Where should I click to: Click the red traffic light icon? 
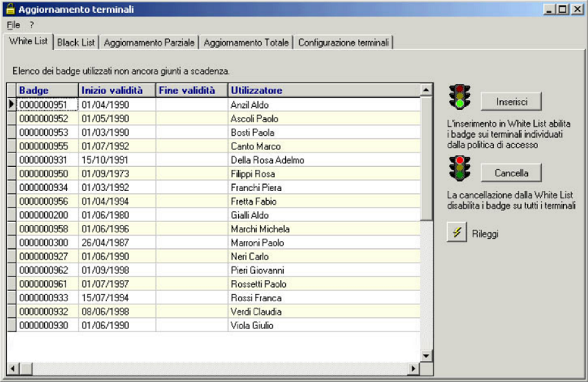click(x=459, y=168)
